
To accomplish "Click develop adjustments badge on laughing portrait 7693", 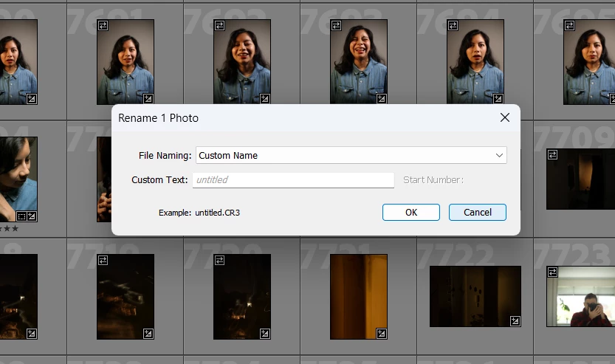I will coord(381,98).
